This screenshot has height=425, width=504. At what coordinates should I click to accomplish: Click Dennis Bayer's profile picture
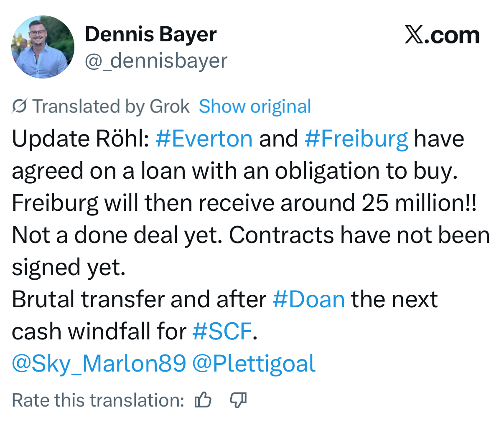pos(43,47)
